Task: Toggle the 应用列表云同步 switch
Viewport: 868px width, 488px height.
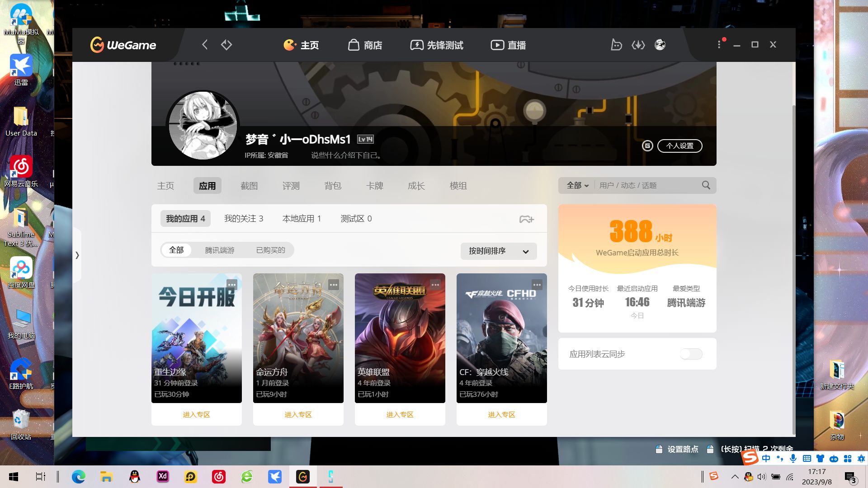Action: pyautogui.click(x=691, y=354)
